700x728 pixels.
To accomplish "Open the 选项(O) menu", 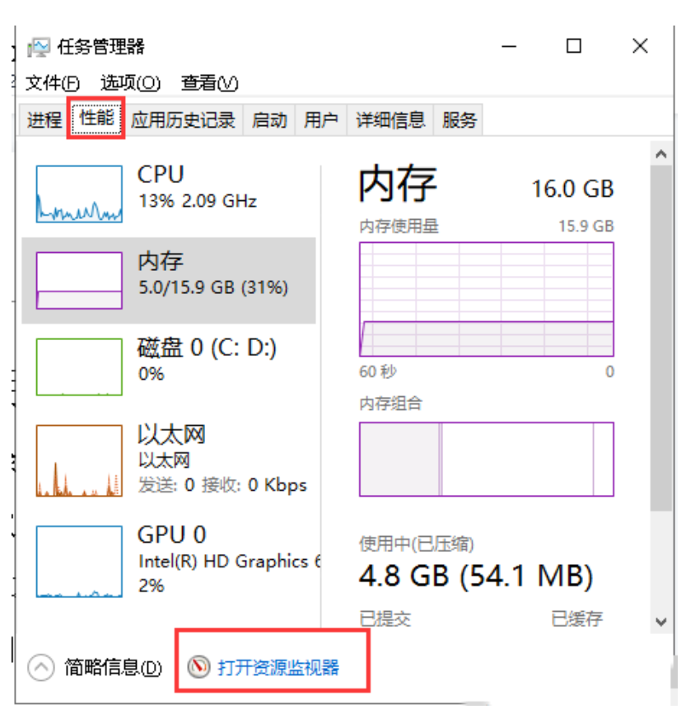I will click(x=130, y=83).
